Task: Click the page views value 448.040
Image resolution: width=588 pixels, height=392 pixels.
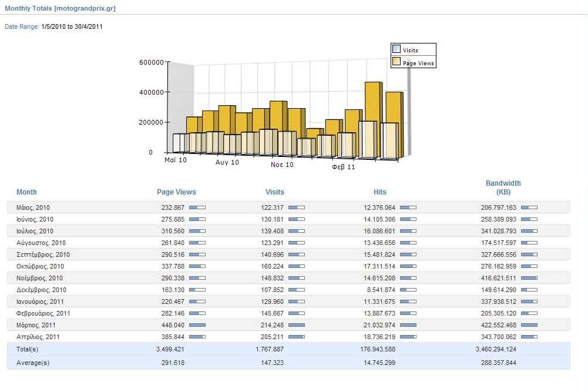Action: click(173, 325)
